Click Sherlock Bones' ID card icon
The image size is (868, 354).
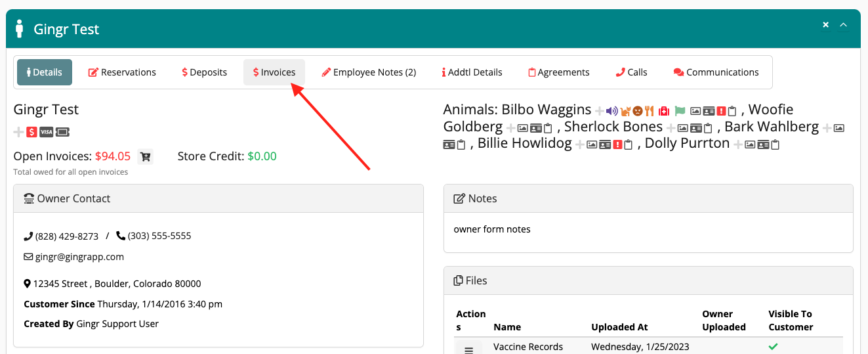click(695, 128)
